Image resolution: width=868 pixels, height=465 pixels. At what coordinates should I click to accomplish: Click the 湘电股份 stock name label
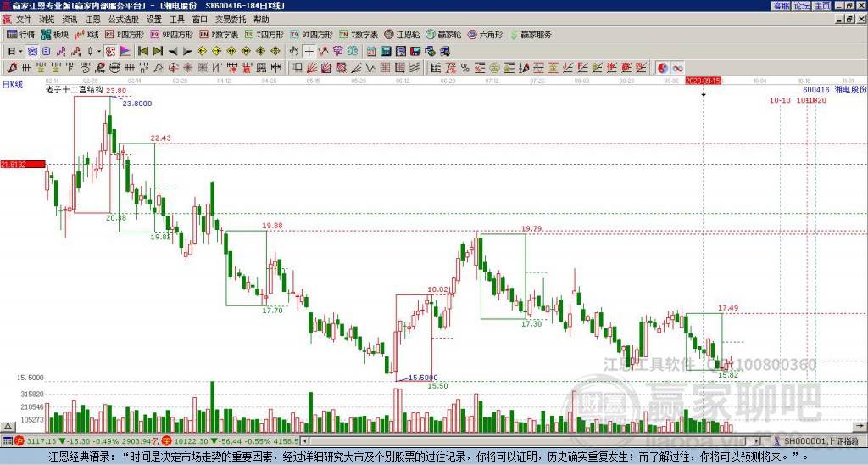(850, 90)
